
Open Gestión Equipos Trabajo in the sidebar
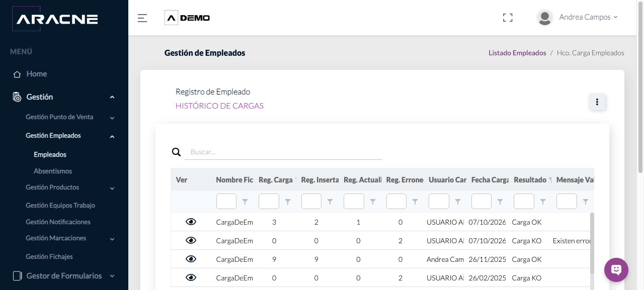[x=60, y=205]
